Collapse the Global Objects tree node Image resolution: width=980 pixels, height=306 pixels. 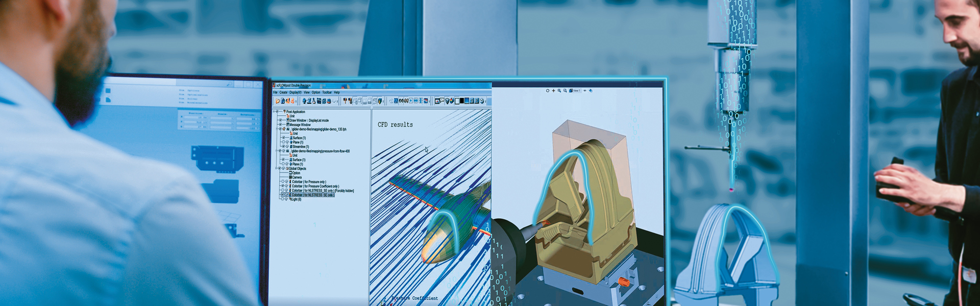point(277,168)
